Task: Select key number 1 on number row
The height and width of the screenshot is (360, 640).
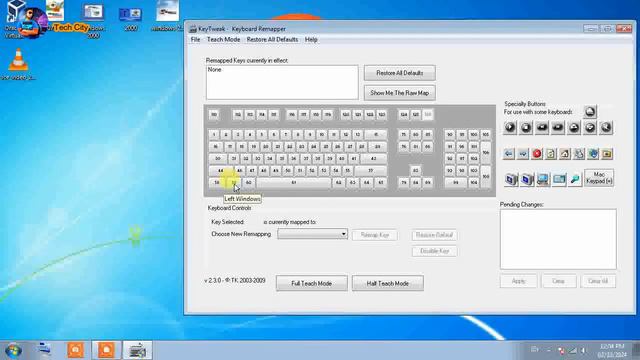Action: coord(213,134)
